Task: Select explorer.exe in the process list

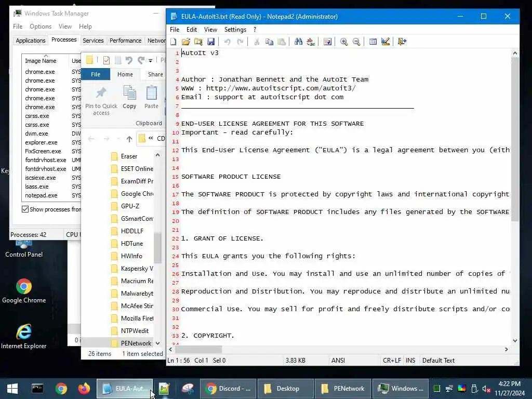Action: [41, 142]
